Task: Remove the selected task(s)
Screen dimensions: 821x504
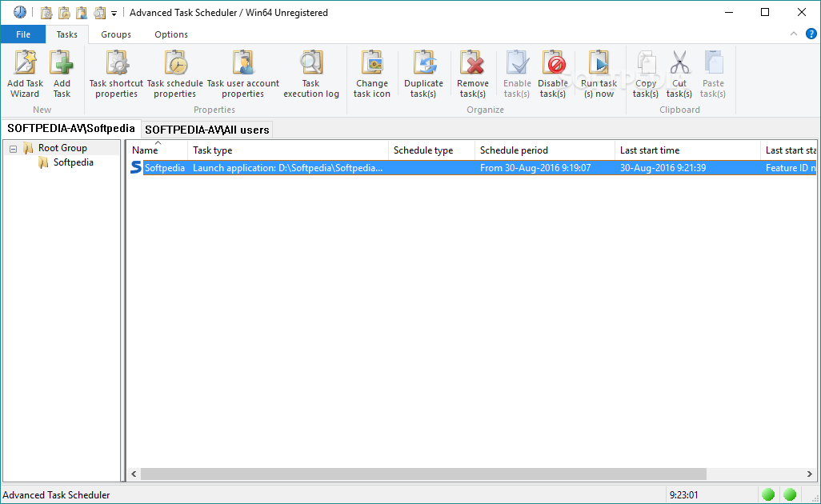Action: coord(472,74)
